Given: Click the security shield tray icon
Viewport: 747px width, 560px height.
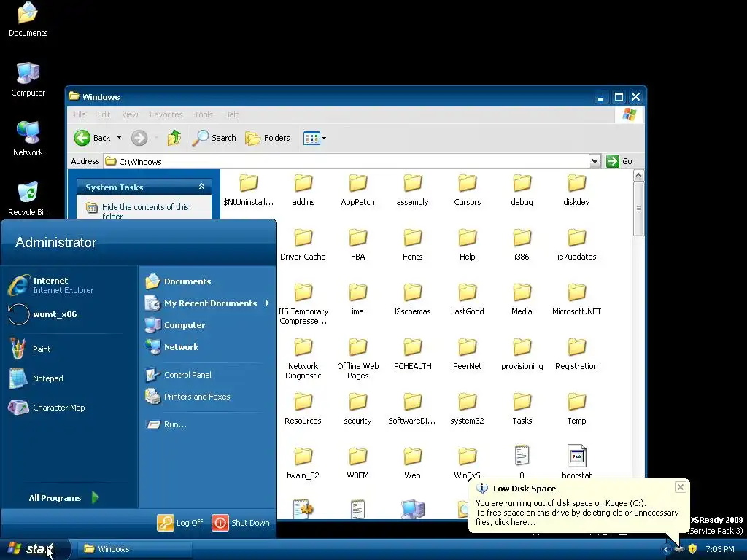Looking at the screenshot, I should pyautogui.click(x=692, y=550).
